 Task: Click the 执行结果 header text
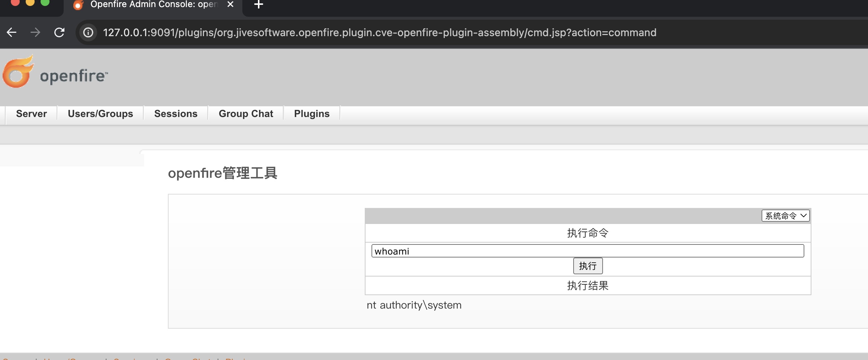point(588,285)
